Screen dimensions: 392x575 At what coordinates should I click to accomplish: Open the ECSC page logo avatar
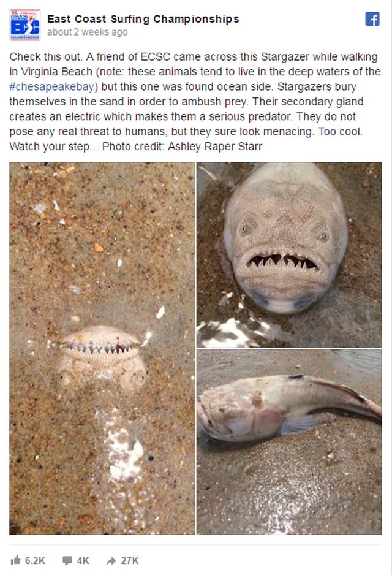pos(25,25)
